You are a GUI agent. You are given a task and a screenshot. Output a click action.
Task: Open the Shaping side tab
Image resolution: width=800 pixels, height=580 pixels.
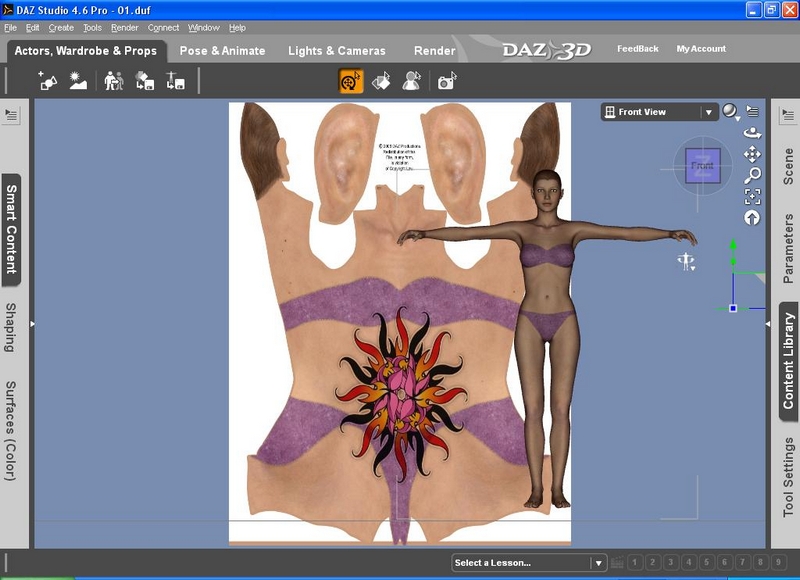[x=11, y=327]
